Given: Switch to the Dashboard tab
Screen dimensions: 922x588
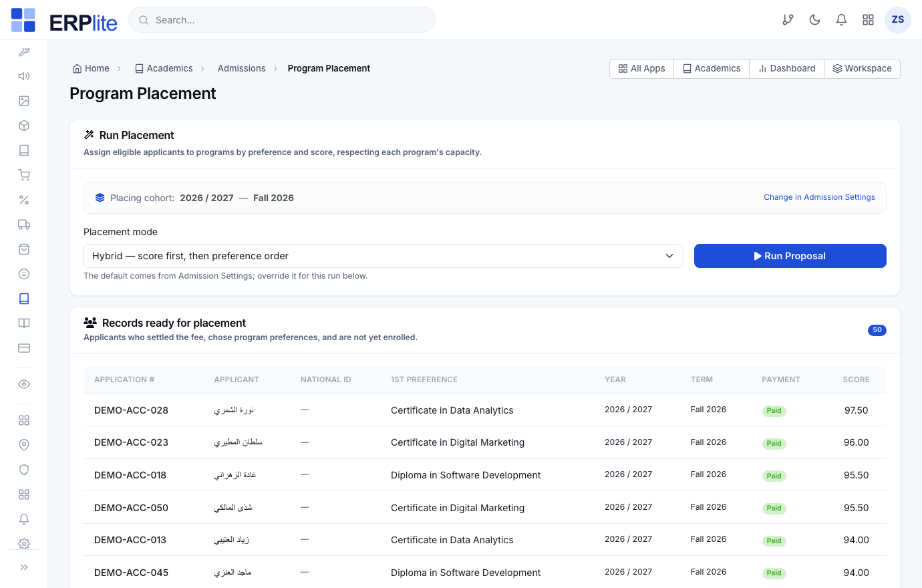Looking at the screenshot, I should 787,69.
